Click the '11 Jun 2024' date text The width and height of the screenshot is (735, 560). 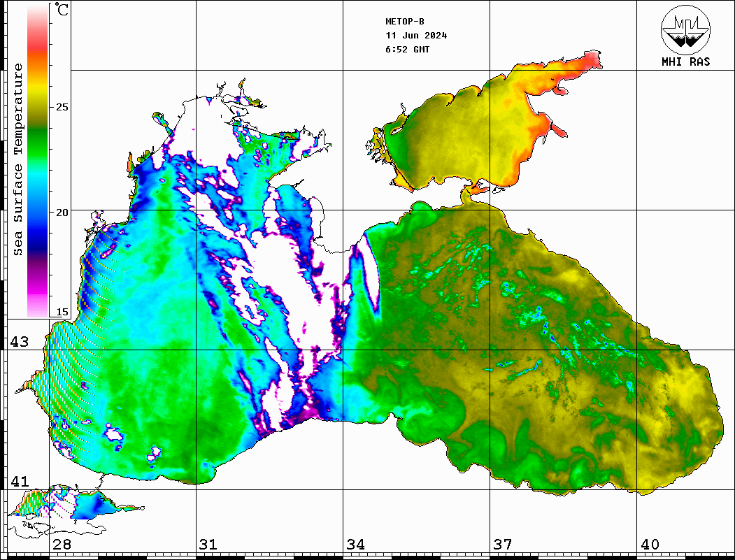coord(416,36)
